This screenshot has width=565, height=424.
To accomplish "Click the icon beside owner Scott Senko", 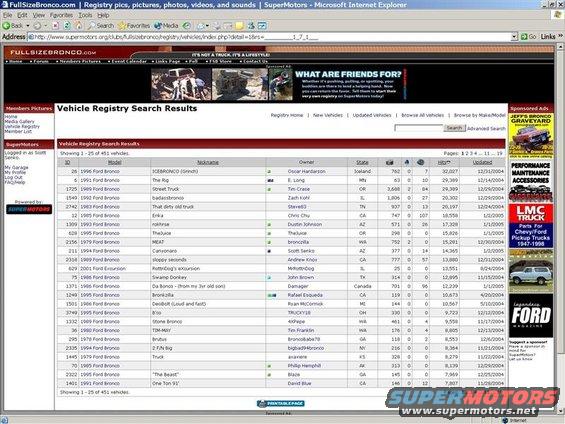I will click(269, 251).
